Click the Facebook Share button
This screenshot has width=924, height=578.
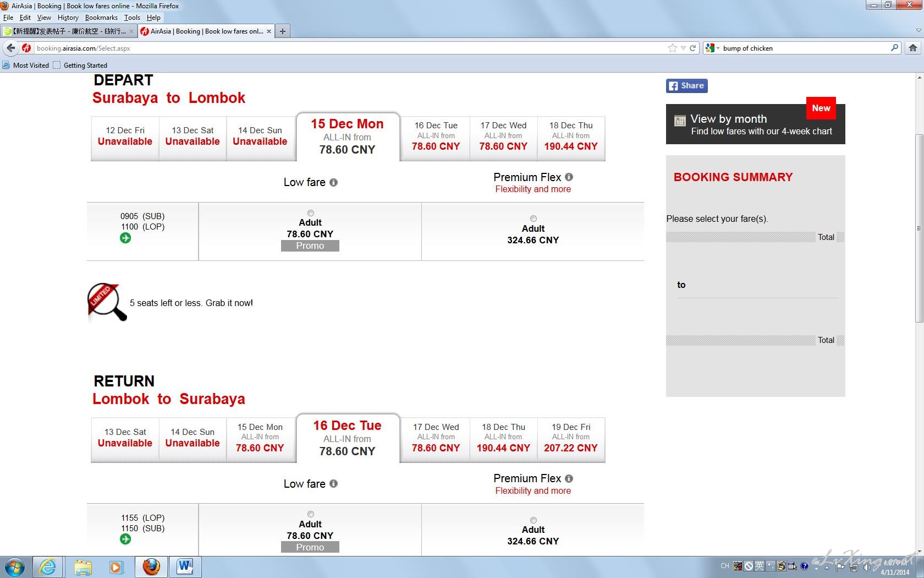pyautogui.click(x=686, y=86)
